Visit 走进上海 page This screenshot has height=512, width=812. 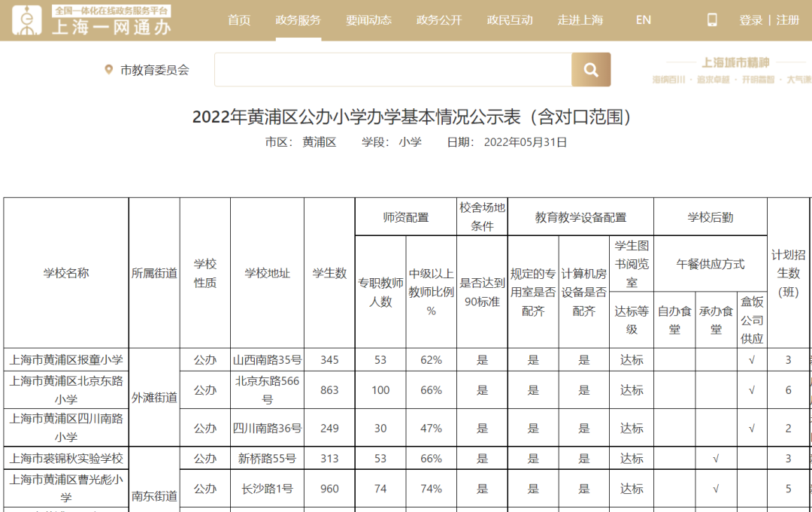(580, 20)
